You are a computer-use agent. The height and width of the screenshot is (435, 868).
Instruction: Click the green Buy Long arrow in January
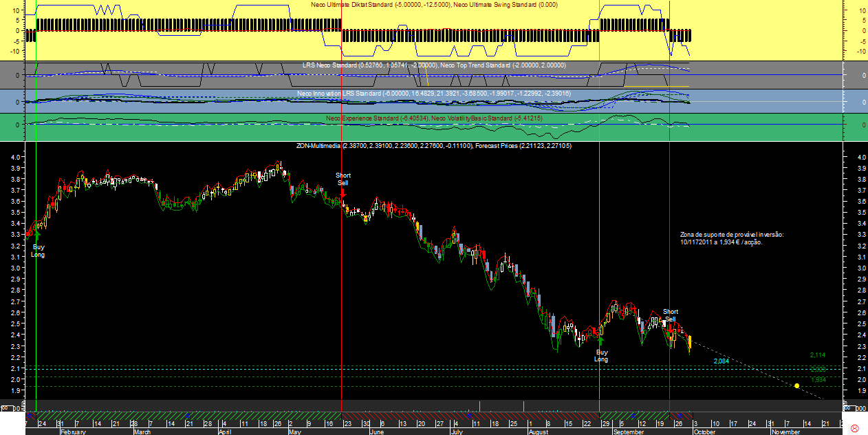pyautogui.click(x=39, y=237)
